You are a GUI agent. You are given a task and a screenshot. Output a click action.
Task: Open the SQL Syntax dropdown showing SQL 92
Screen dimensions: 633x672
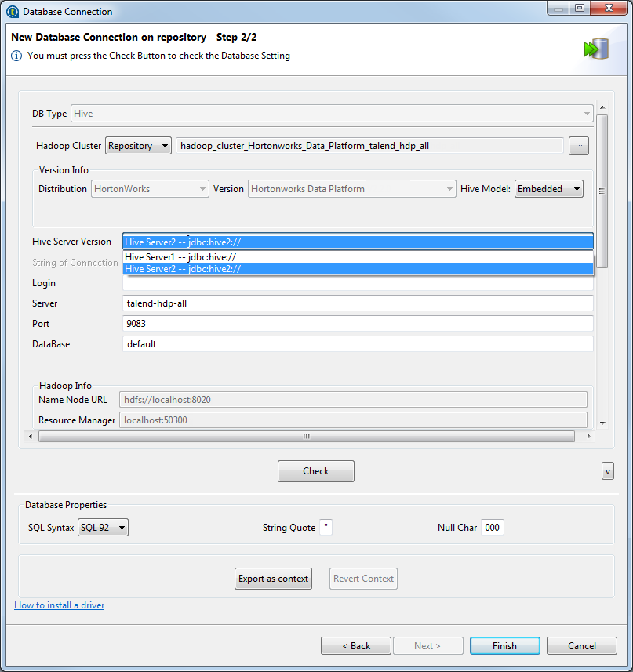(103, 528)
